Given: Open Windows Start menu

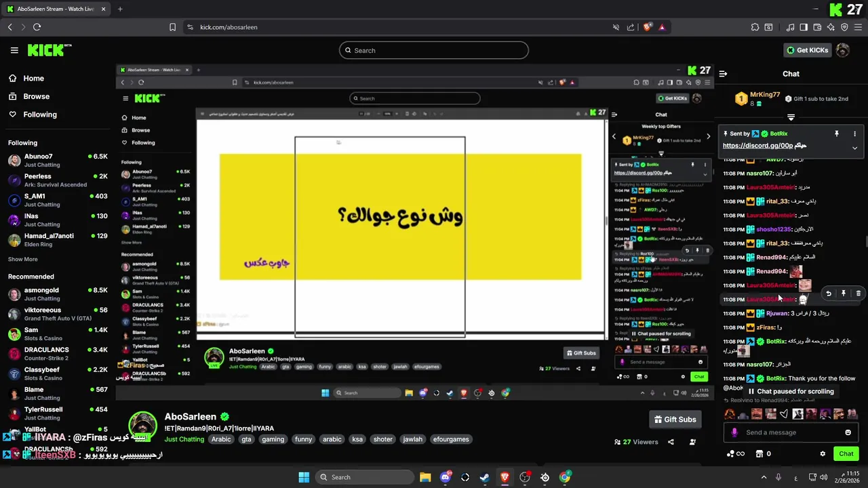Looking at the screenshot, I should 304,477.
